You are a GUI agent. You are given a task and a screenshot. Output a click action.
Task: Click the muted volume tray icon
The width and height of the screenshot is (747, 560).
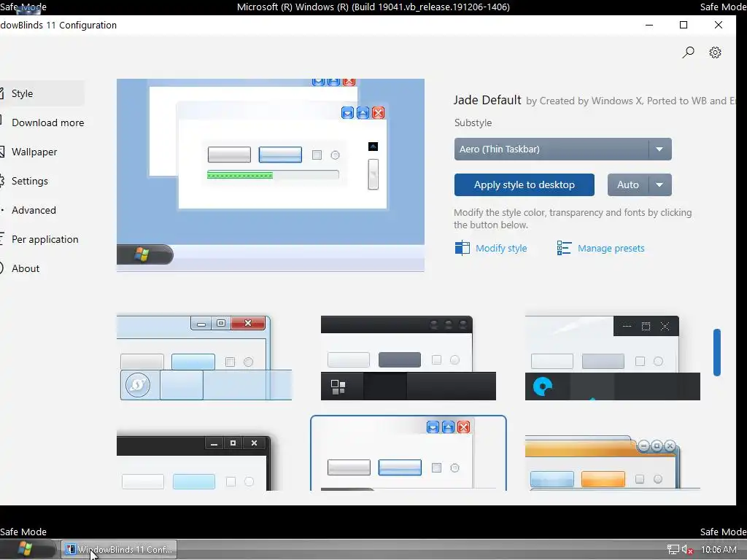coord(687,550)
